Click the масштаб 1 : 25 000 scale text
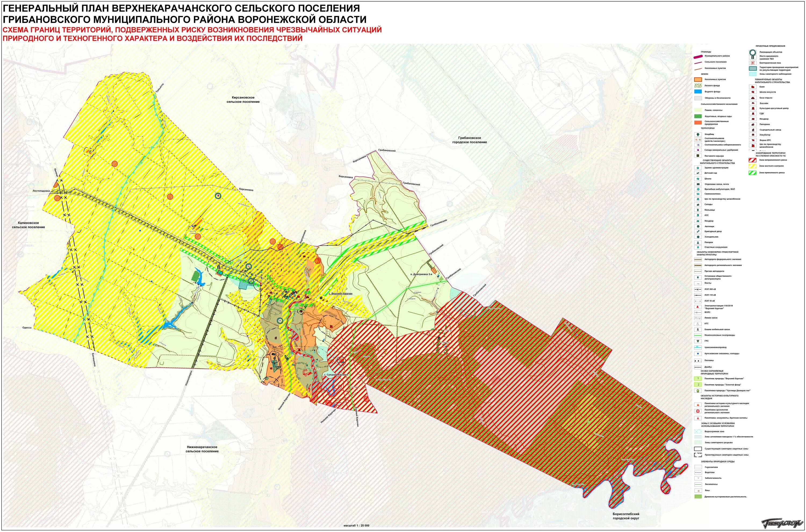 pos(356,526)
